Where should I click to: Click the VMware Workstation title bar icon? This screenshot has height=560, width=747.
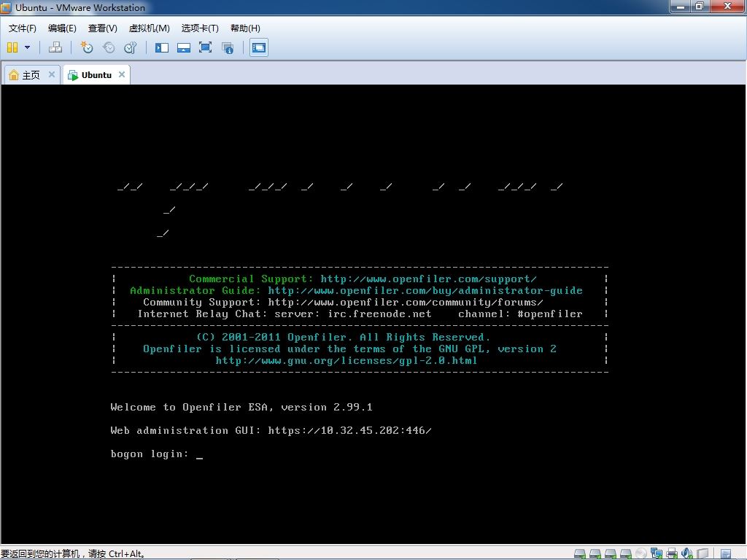[6, 7]
